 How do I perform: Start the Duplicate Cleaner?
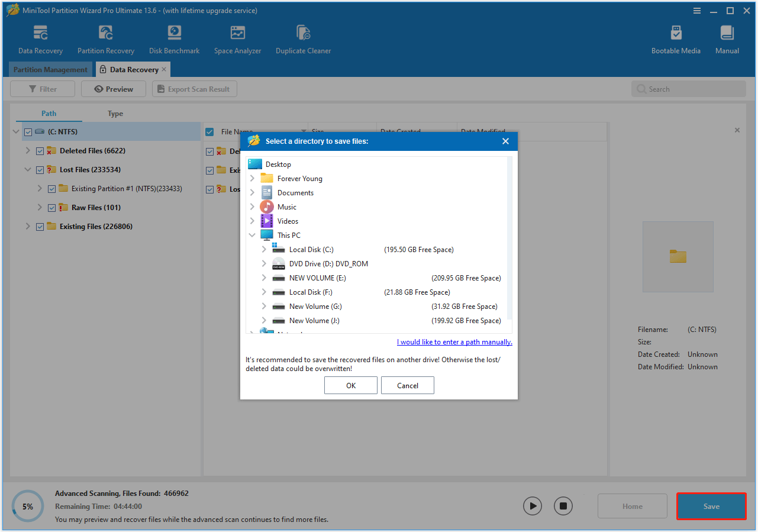pos(303,38)
